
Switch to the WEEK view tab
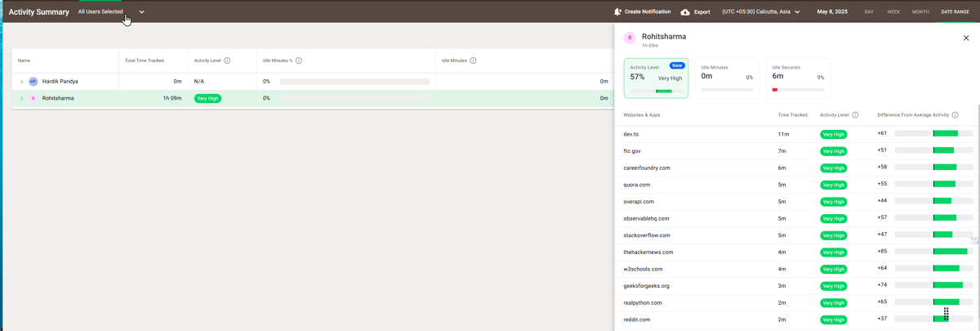point(893,12)
